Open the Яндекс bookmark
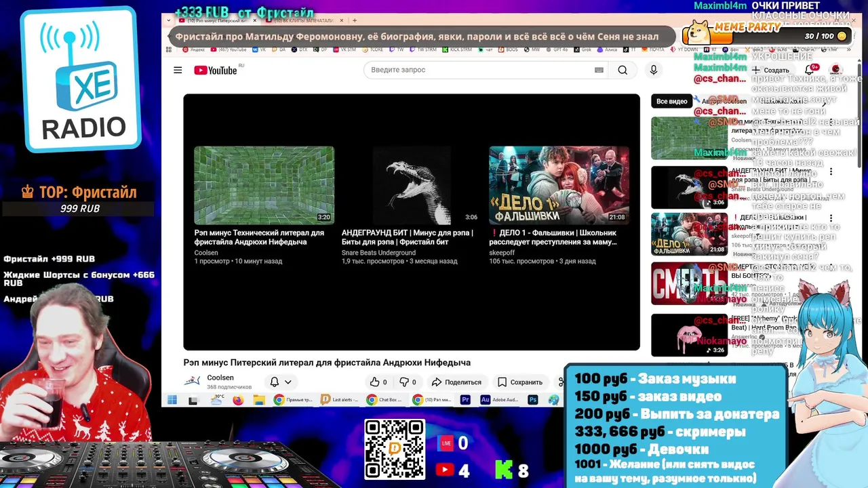 193,49
